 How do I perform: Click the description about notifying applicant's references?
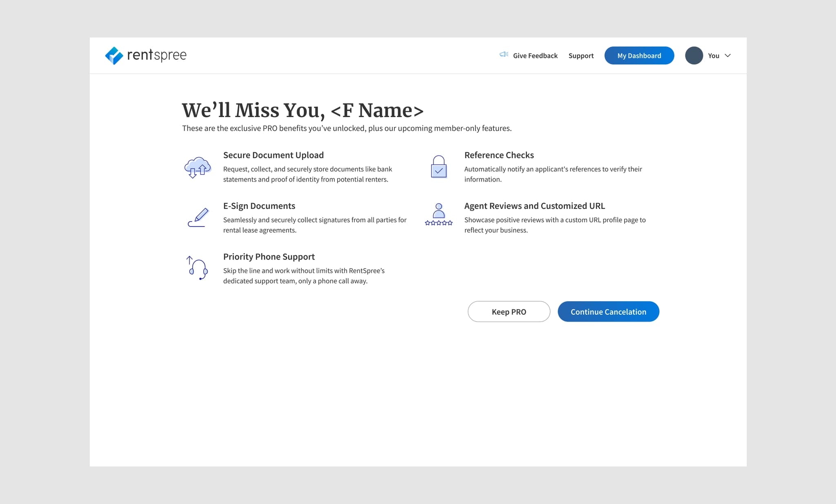(x=553, y=174)
